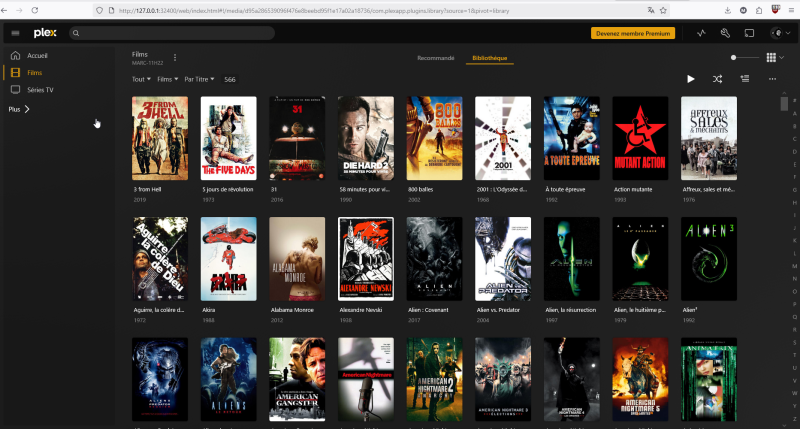Viewport: 800px width, 429px height.
Task: Open the settings wrench icon
Action: tap(725, 33)
